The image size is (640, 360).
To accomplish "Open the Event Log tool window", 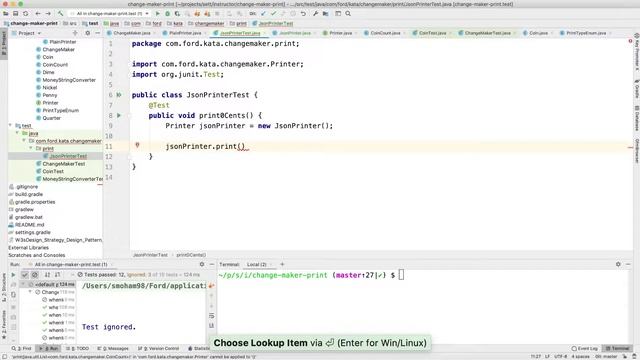I will (584, 349).
